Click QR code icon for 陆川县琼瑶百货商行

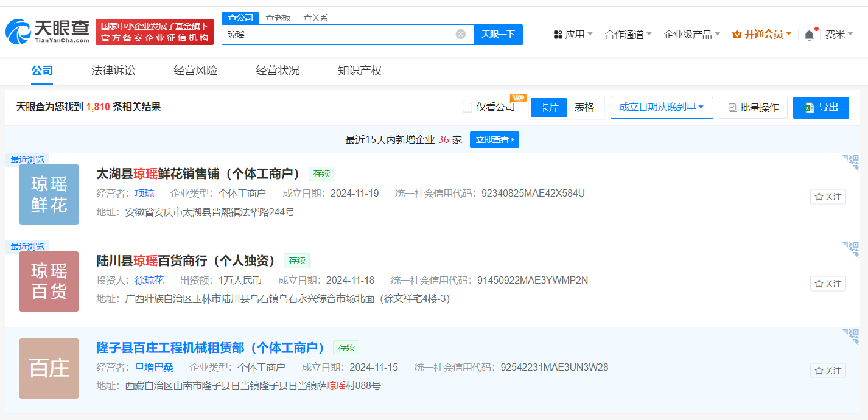pyautogui.click(x=850, y=249)
